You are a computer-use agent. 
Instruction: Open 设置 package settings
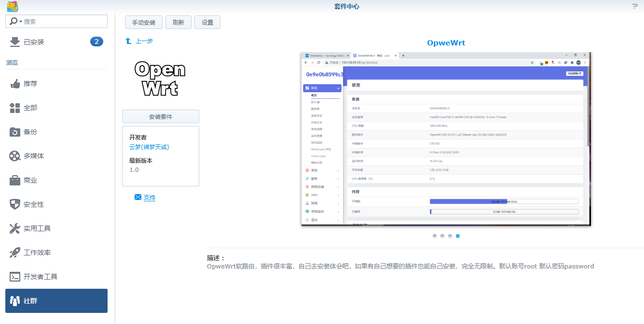(207, 22)
